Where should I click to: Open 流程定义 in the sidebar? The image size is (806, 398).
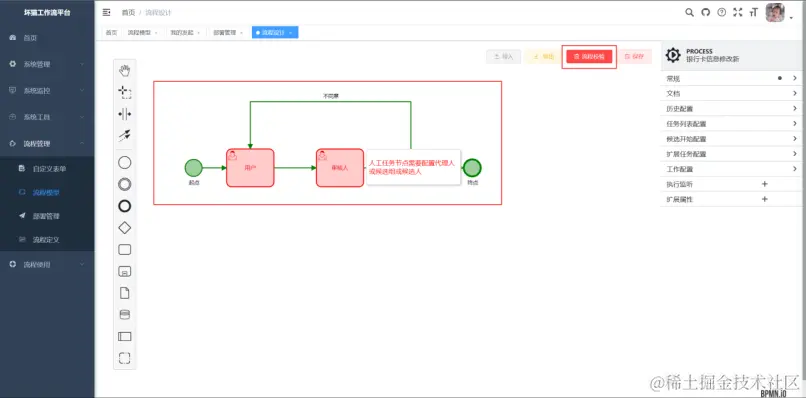point(47,240)
